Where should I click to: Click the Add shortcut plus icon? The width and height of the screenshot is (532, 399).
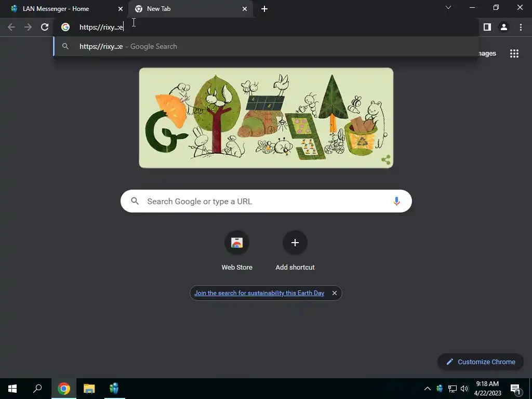click(x=295, y=243)
